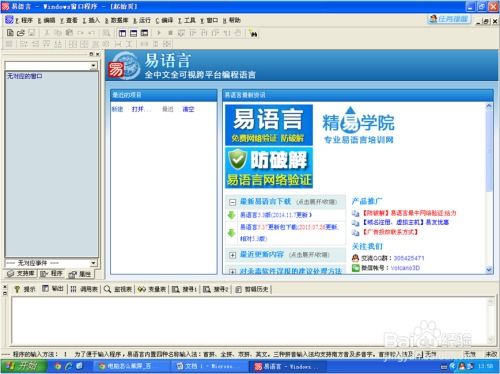Image resolution: width=500 pixels, height=374 pixels.
Task: Switch to the 搜寻1 tab
Action: pyautogui.click(x=184, y=289)
